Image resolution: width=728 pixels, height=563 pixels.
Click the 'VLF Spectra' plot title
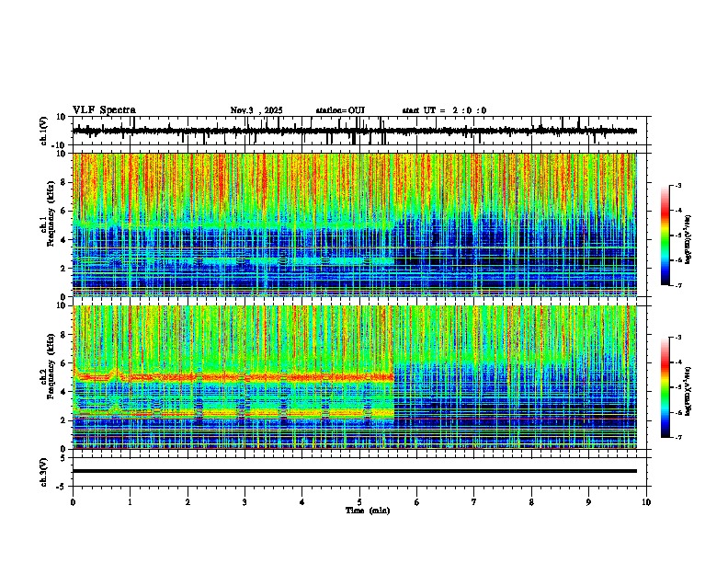104,110
